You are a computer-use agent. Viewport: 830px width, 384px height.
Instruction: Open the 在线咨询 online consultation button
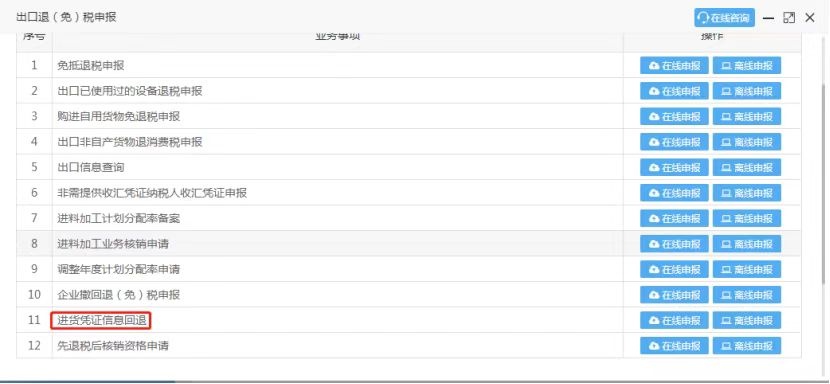725,17
